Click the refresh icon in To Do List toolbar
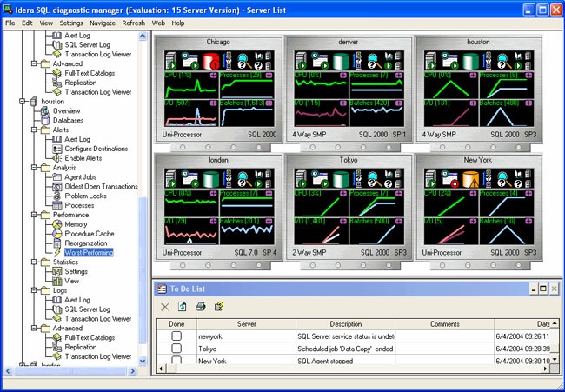 [183, 306]
